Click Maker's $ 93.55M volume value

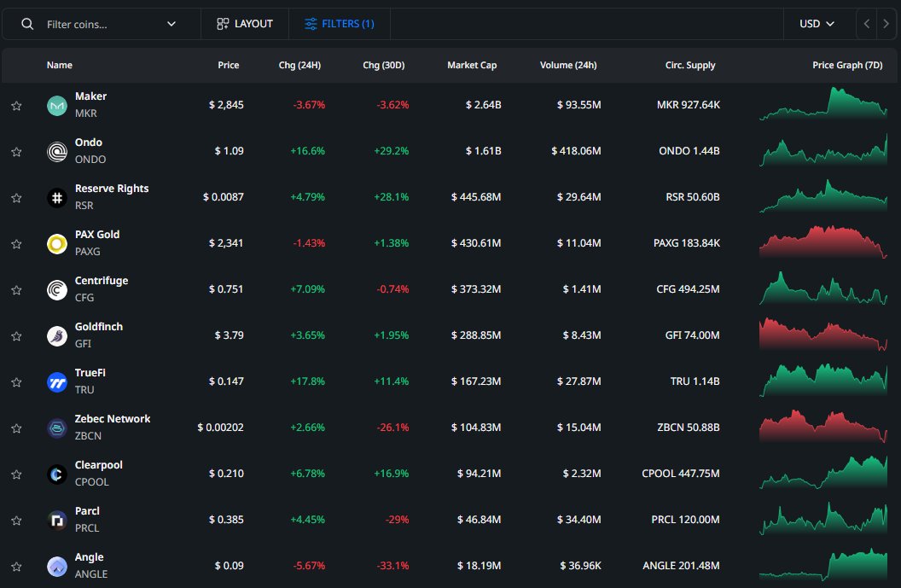[578, 105]
